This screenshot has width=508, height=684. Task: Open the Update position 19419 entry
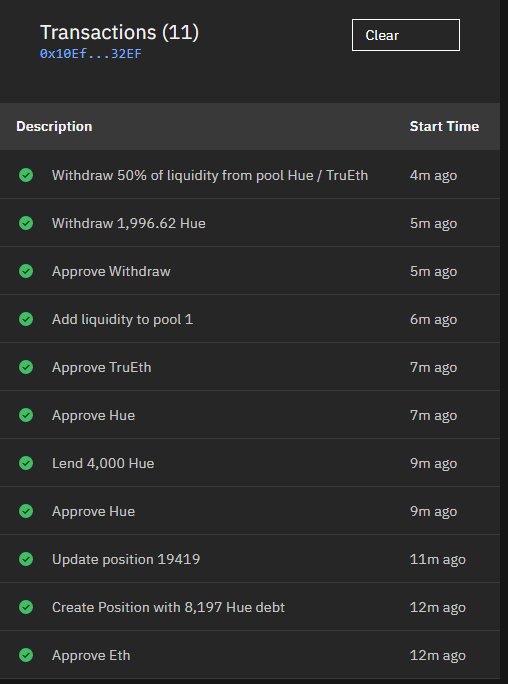[x=250, y=559]
